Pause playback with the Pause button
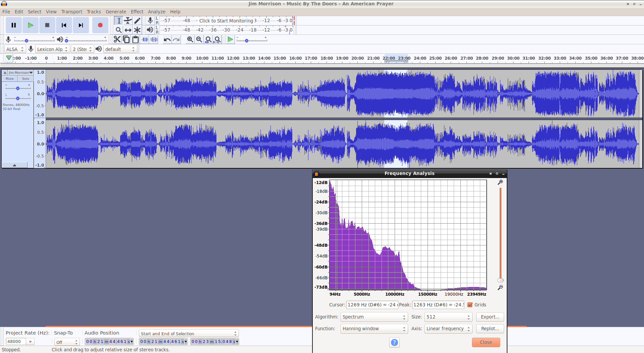The width and height of the screenshot is (644, 353). coord(14,25)
